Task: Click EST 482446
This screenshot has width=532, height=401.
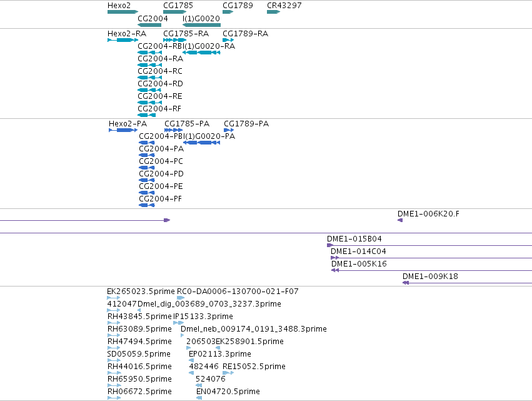Action: (x=191, y=373)
